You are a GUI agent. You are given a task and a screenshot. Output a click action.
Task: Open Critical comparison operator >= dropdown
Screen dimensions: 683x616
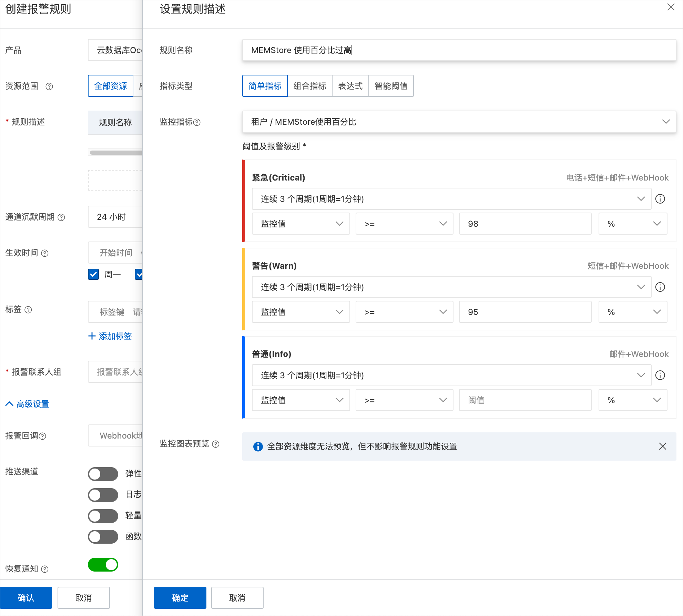pos(404,224)
